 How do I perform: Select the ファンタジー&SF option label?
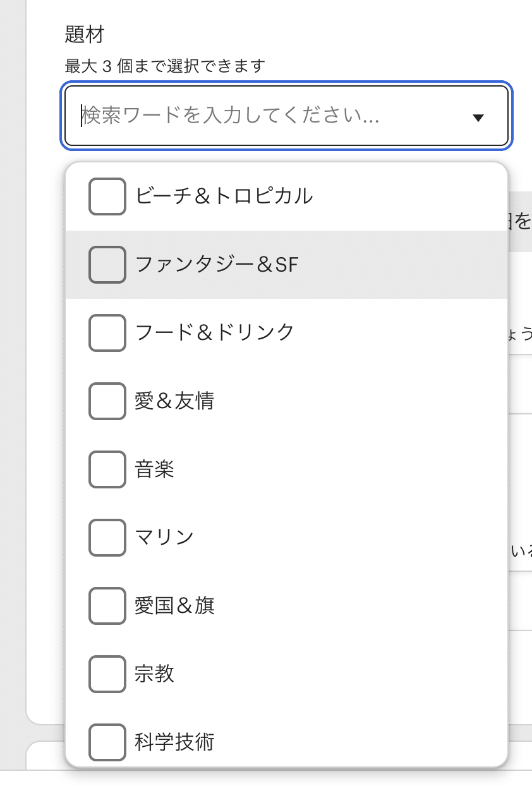216,265
